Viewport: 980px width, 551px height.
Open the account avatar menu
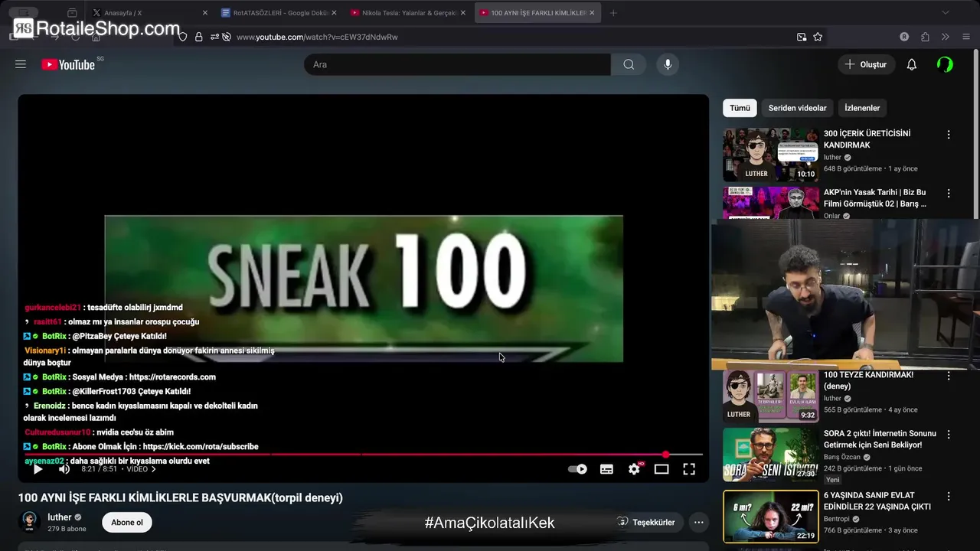pos(945,64)
